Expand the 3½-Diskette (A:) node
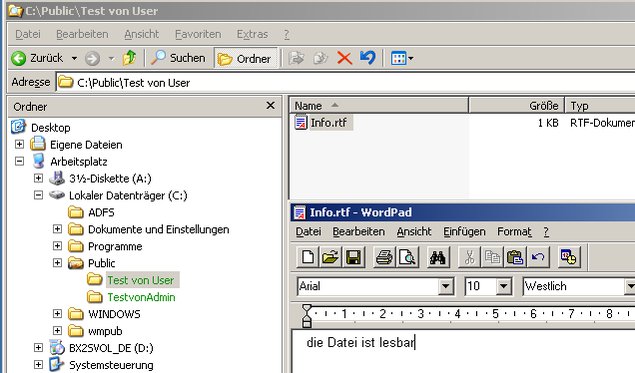The image size is (635, 373). coord(38,178)
